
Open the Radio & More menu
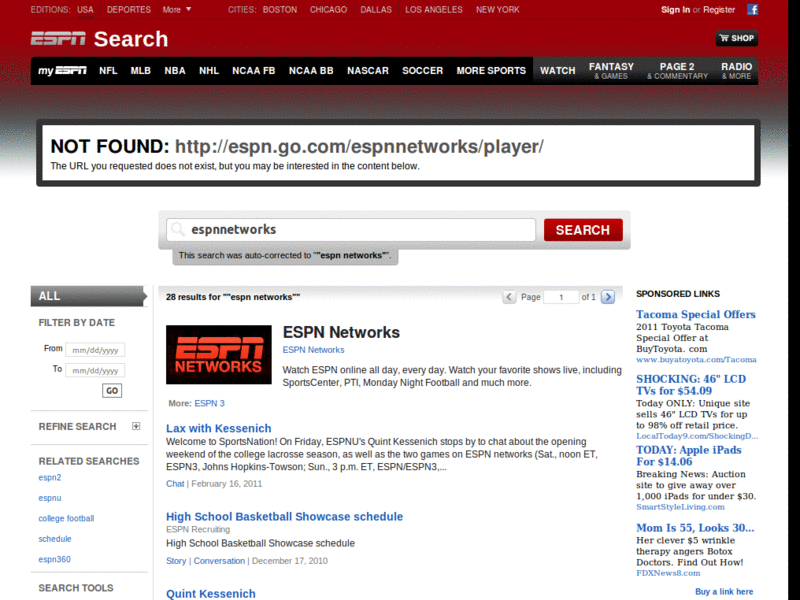[736, 71]
